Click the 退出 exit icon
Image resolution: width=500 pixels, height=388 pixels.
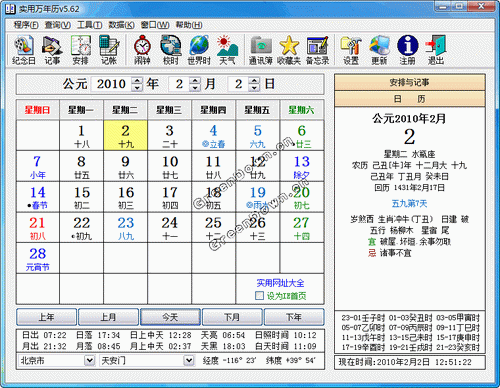[x=436, y=50]
